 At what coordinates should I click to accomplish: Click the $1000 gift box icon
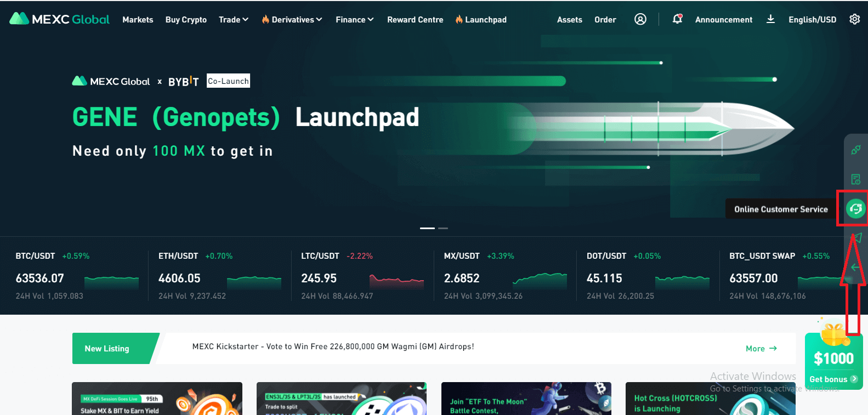[x=834, y=334]
